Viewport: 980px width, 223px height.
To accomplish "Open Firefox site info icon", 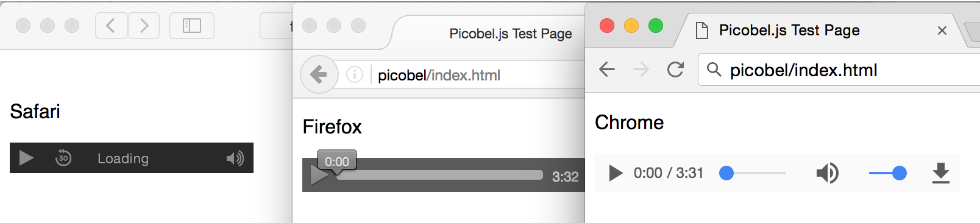I will click(355, 74).
